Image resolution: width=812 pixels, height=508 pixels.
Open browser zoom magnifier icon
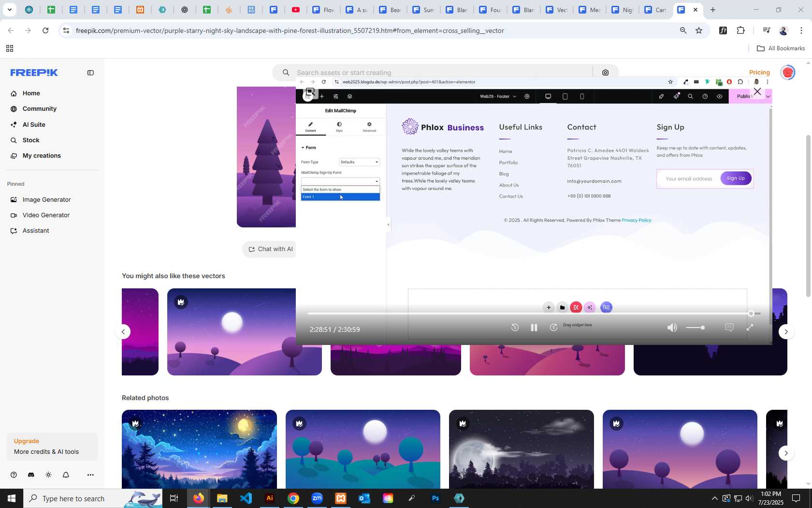pos(683,30)
